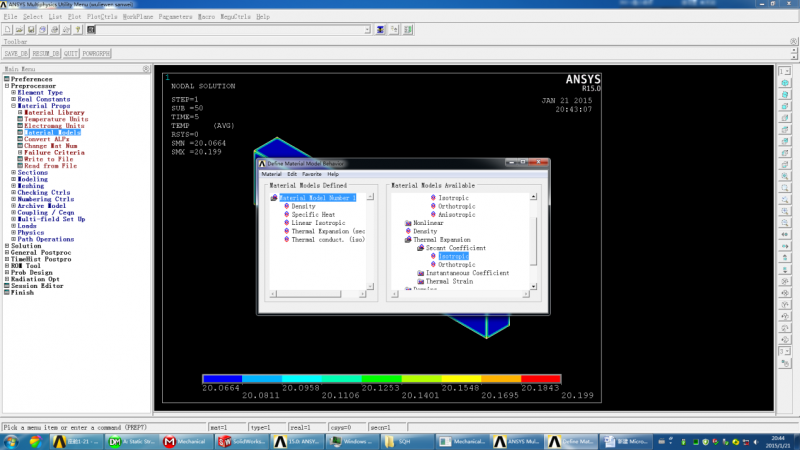Collapse the Preprocessor tree node

click(x=7, y=86)
